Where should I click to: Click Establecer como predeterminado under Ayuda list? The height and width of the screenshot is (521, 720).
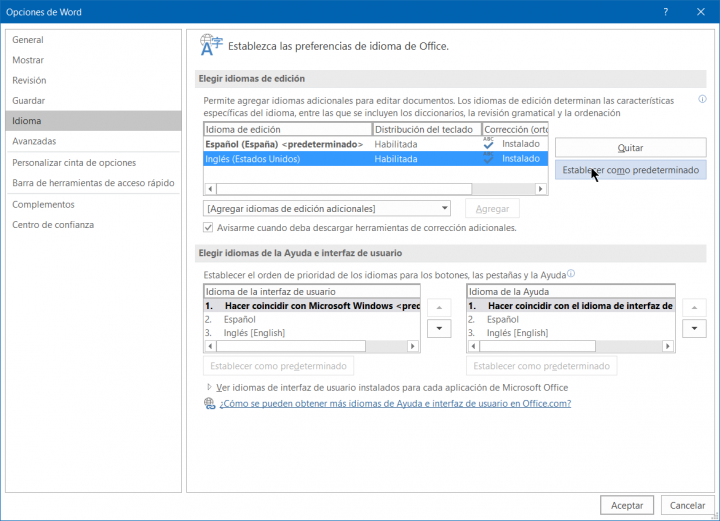pos(541,366)
